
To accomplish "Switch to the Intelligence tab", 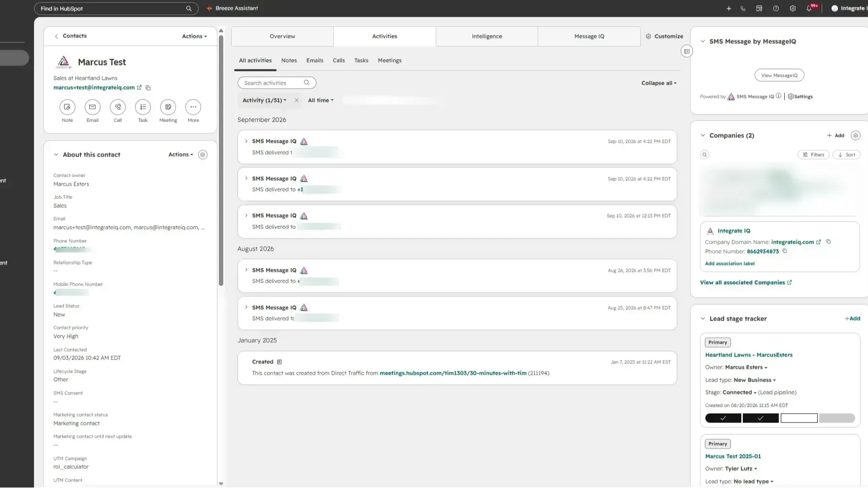I will 487,36.
